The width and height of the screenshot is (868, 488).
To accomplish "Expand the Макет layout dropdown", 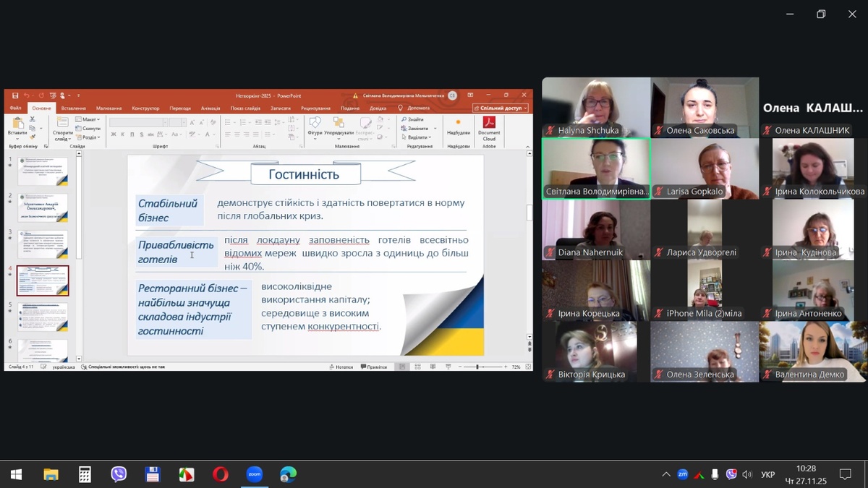I will (x=90, y=119).
